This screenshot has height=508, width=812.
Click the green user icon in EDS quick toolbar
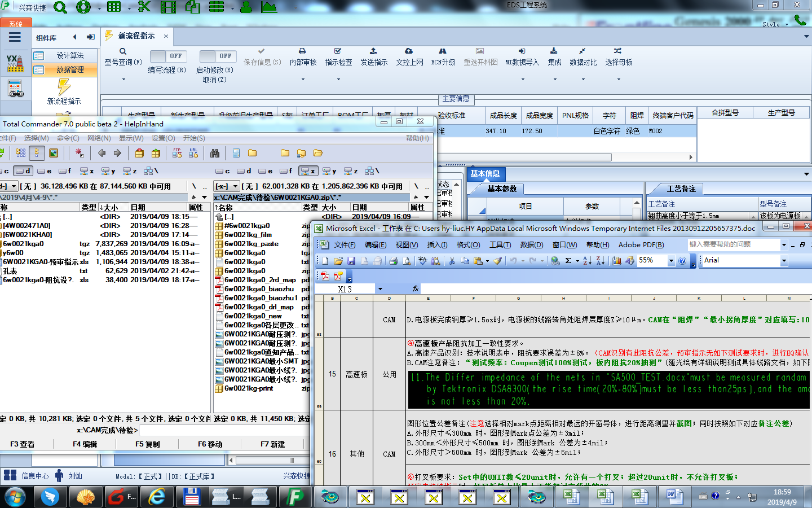pos(246,7)
